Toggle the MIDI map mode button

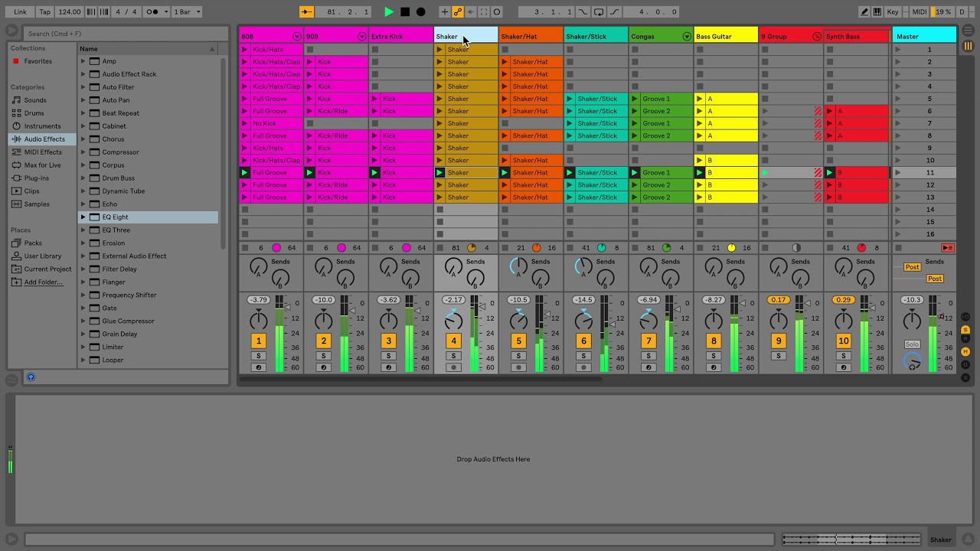[x=920, y=11]
